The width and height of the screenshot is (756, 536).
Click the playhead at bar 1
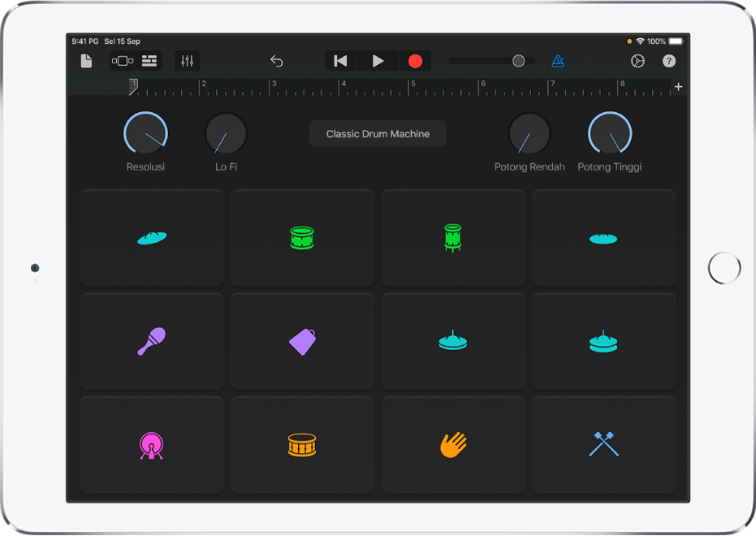[x=133, y=87]
